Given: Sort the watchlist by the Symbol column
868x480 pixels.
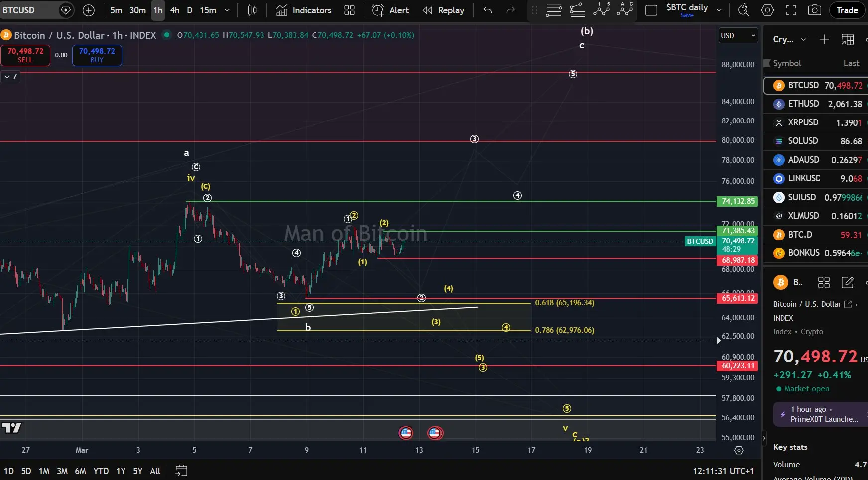Looking at the screenshot, I should pyautogui.click(x=787, y=63).
